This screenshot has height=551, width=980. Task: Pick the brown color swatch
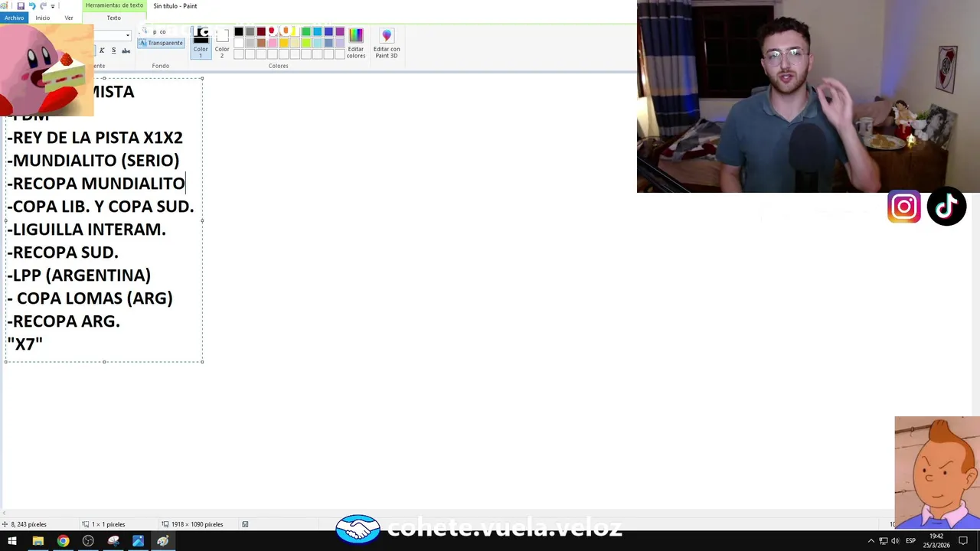tap(261, 43)
